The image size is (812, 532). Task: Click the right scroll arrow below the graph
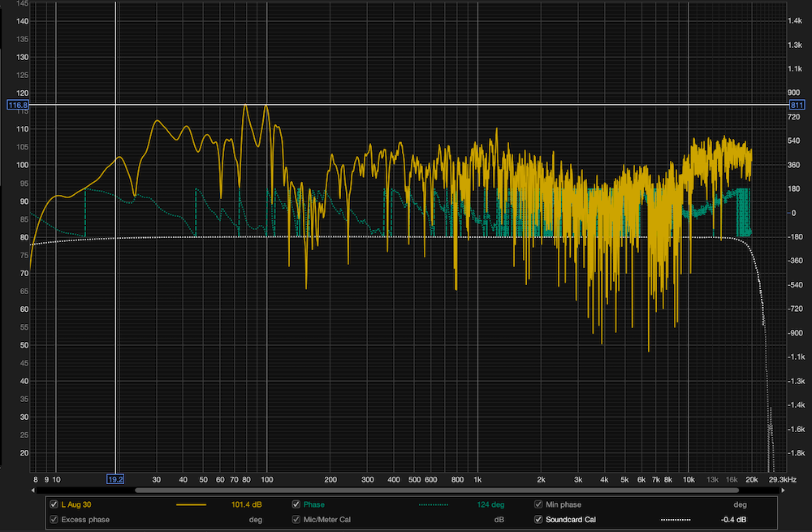[x=783, y=490]
